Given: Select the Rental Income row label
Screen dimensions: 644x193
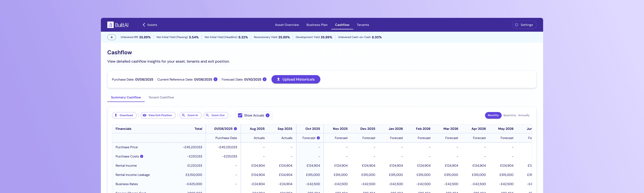Looking at the screenshot, I should (x=126, y=166).
